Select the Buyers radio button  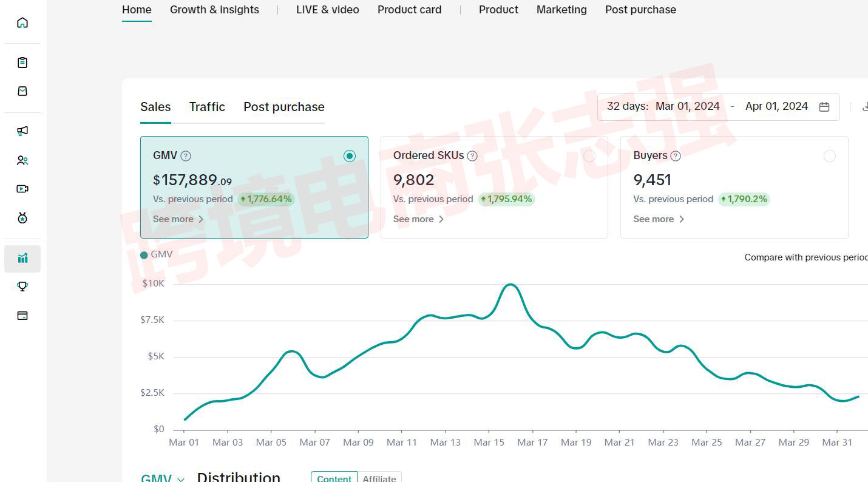click(830, 156)
